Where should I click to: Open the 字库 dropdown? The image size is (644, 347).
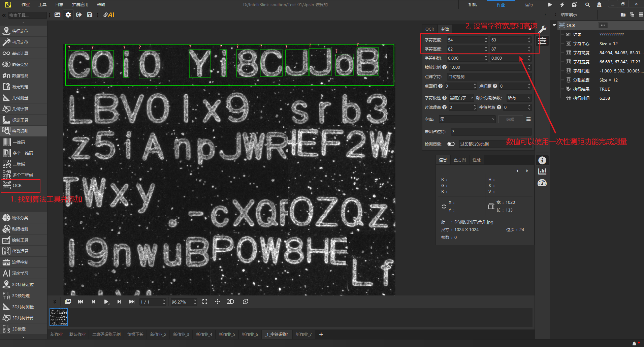point(467,119)
